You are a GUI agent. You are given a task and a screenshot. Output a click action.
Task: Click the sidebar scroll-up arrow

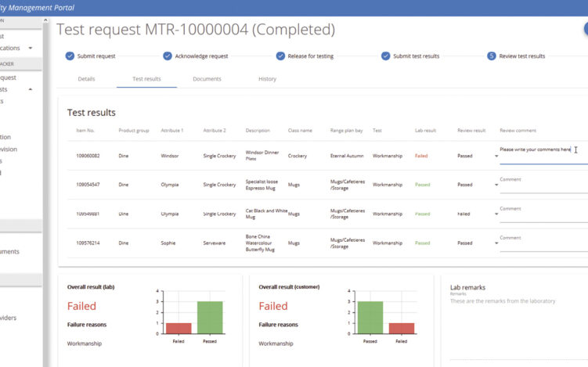tap(45, 20)
